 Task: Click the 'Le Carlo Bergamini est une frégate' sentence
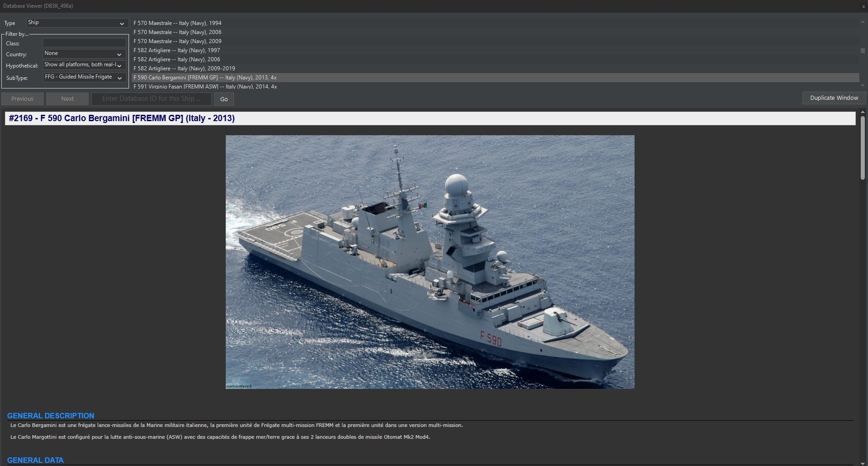tap(237, 426)
